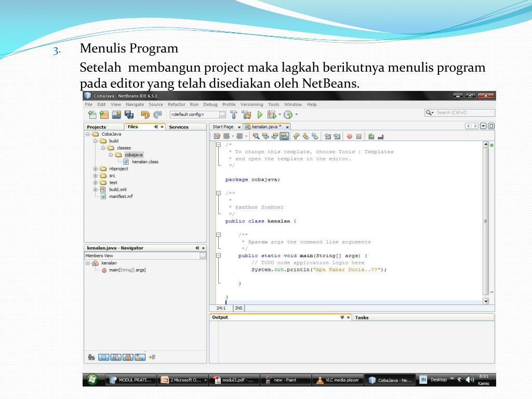
Task: Collapse the main method code fold
Action: [219, 256]
